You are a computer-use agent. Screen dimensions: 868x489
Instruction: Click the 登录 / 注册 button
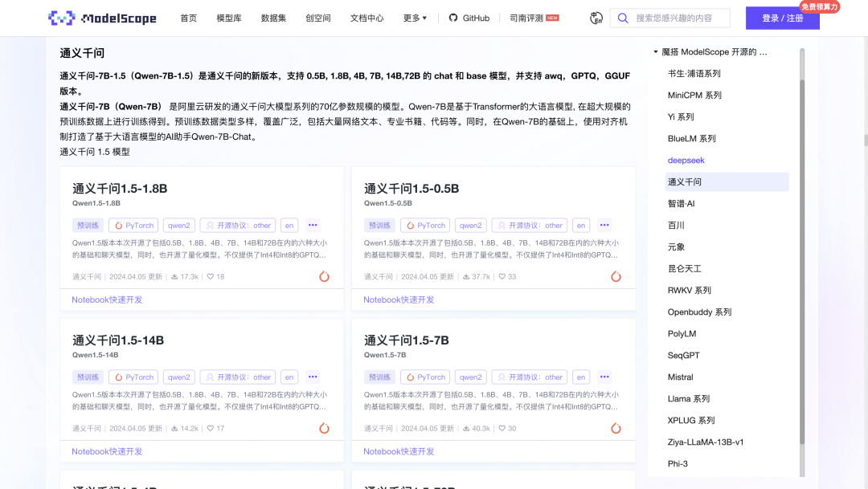(782, 18)
